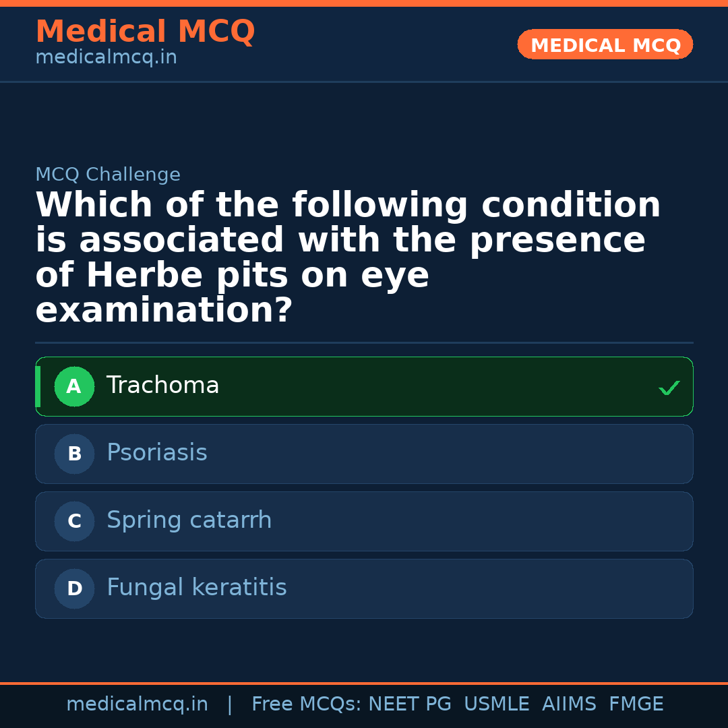728x728 pixels.
Task: Click the green checkmark on option A
Action: pos(669,388)
